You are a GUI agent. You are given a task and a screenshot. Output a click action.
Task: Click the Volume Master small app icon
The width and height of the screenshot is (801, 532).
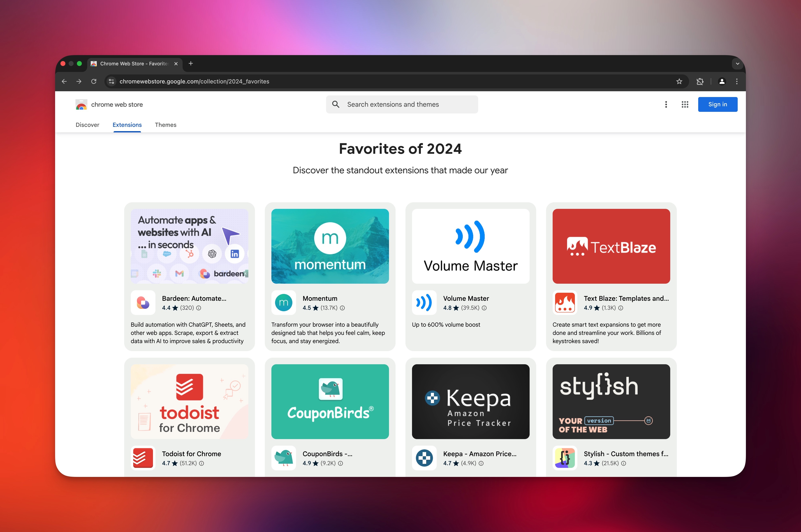point(424,303)
